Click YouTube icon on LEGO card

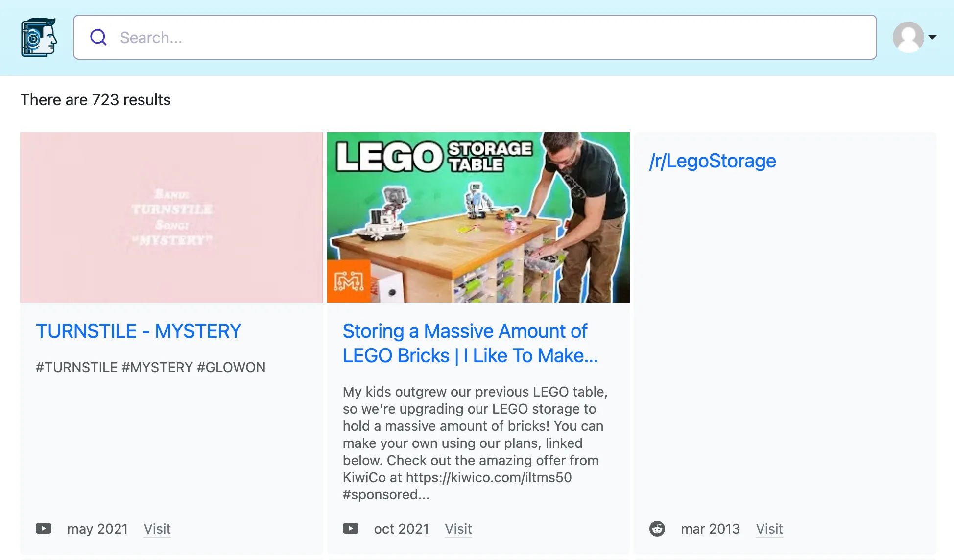[x=351, y=529]
